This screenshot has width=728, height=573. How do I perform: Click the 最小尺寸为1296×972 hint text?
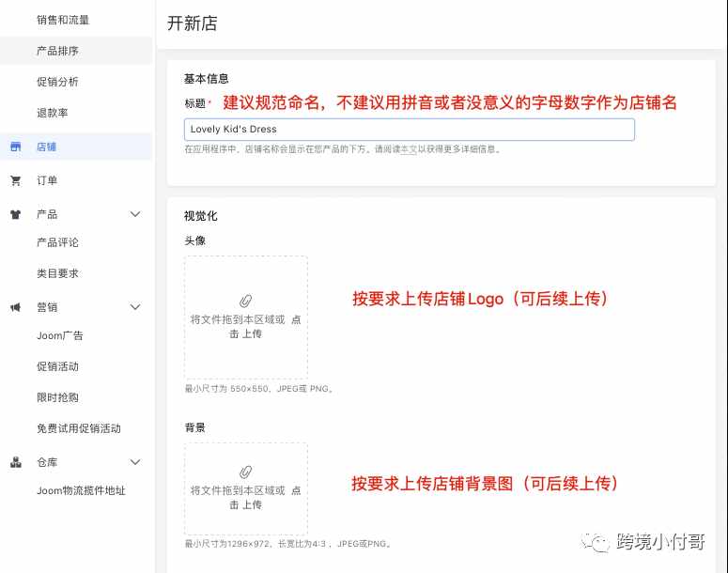(x=287, y=544)
